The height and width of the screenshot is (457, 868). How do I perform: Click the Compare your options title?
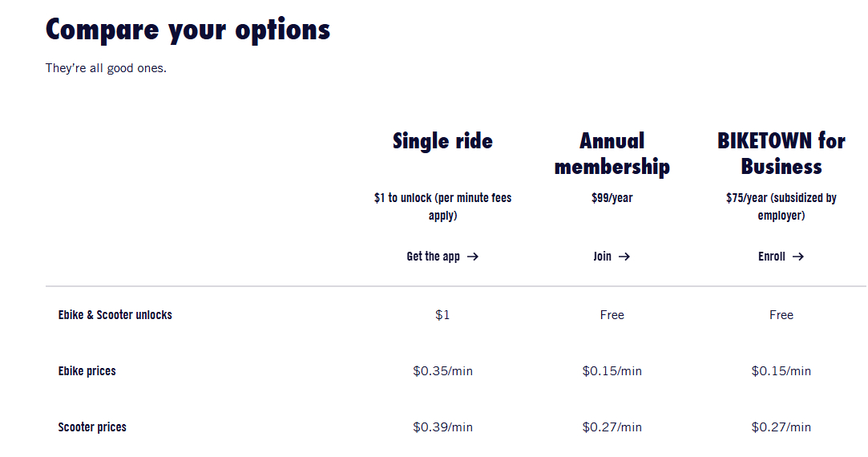188,30
